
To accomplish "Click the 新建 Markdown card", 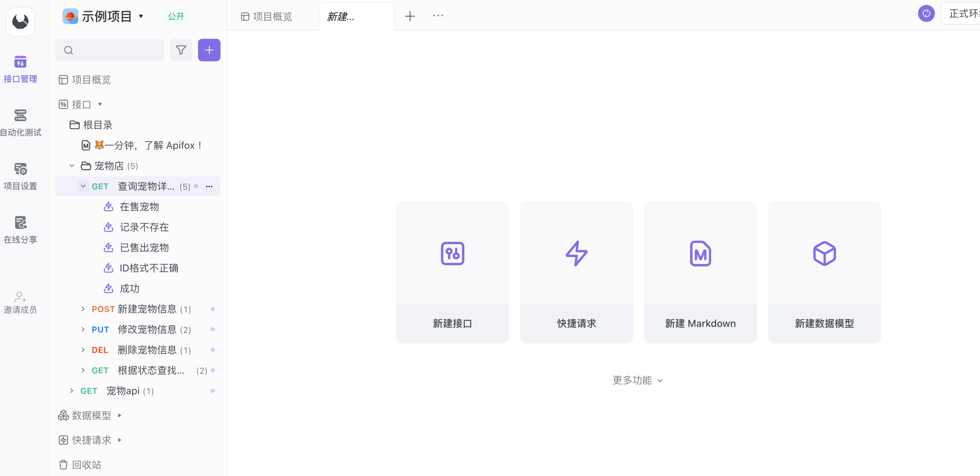I will pyautogui.click(x=700, y=273).
